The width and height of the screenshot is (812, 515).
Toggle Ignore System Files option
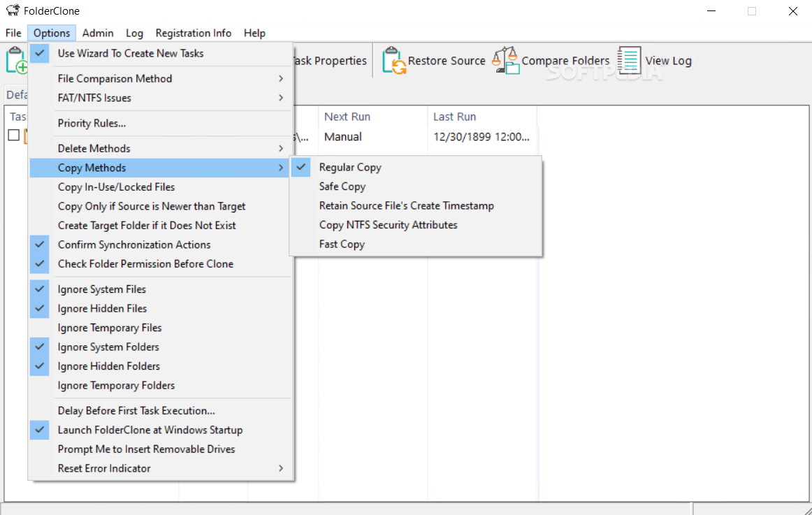coord(161,289)
